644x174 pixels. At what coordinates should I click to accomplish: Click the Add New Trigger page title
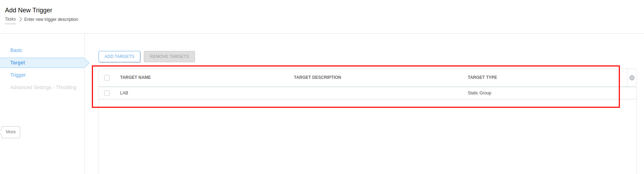point(29,10)
